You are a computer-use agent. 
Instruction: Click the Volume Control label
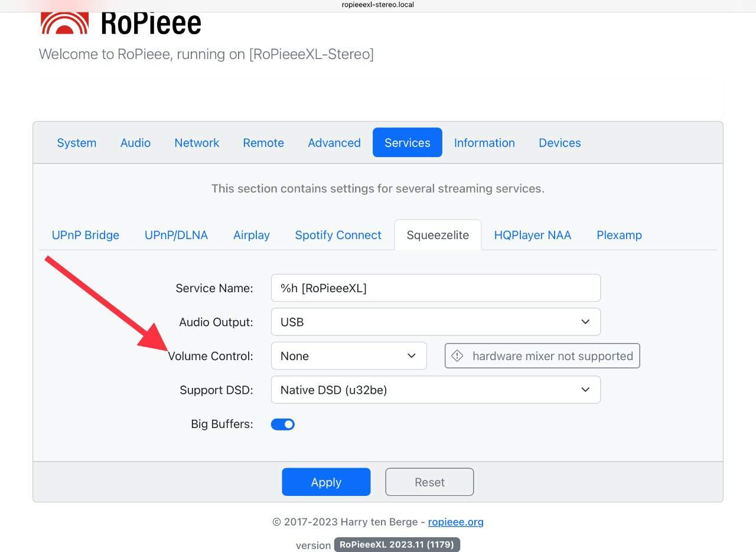coord(210,356)
